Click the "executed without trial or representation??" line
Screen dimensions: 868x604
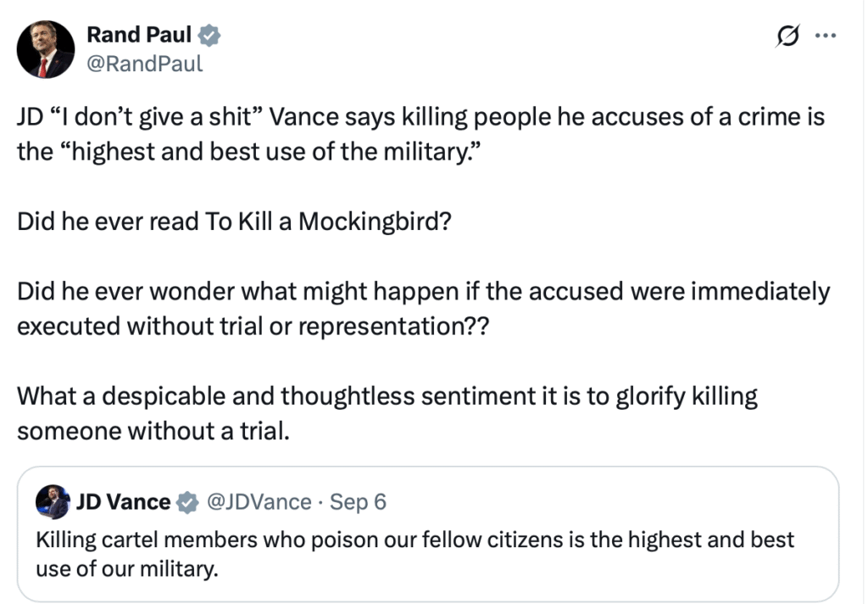point(253,327)
